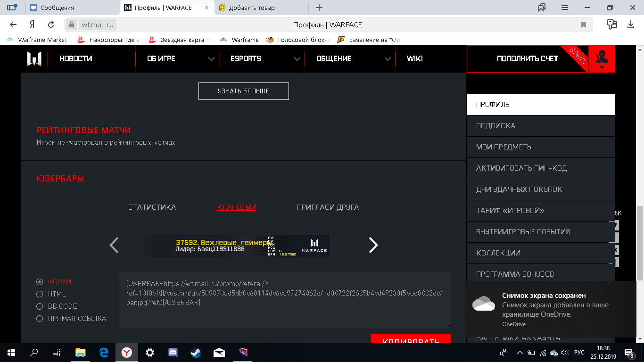
Task: Open the Windows Start menu
Action: (x=11, y=353)
